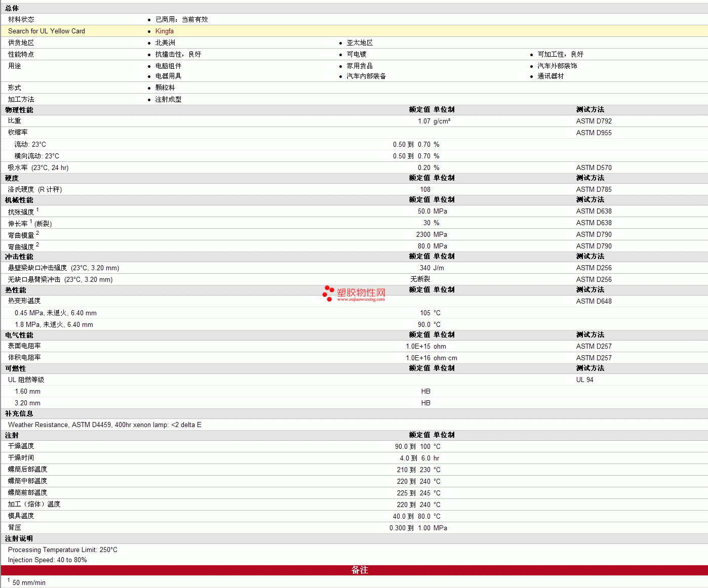Click the '螺筒前部温度' row label
Image resolution: width=708 pixels, height=588 pixels.
pos(27,492)
